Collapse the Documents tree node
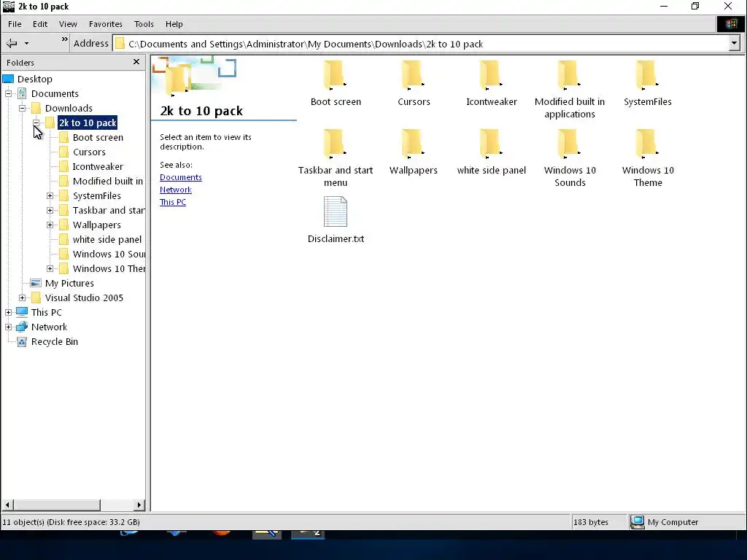The height and width of the screenshot is (560, 747). point(8,94)
